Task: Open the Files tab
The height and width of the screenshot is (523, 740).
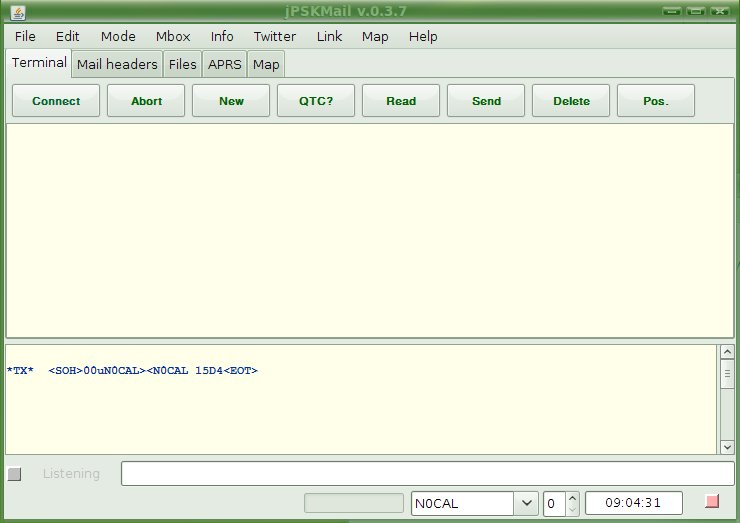Action: coord(183,64)
